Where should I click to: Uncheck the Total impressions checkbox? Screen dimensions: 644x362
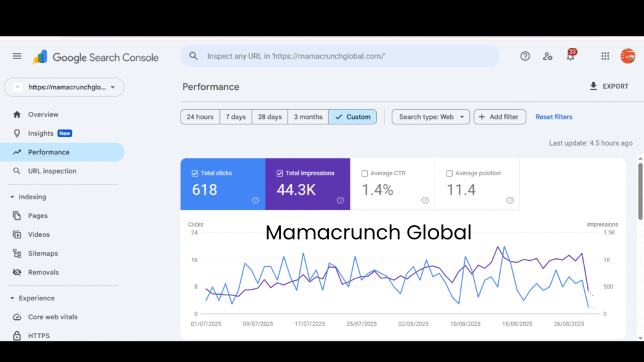coord(280,173)
